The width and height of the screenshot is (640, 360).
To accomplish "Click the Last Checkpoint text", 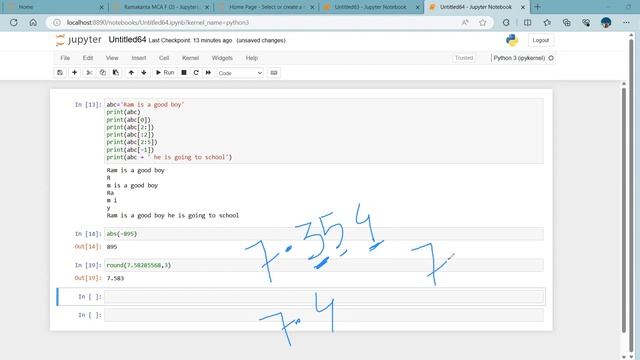I will tap(190, 40).
